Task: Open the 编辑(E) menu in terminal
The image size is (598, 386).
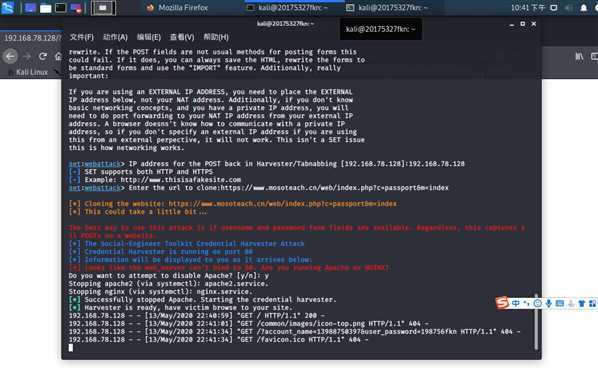Action: [149, 37]
